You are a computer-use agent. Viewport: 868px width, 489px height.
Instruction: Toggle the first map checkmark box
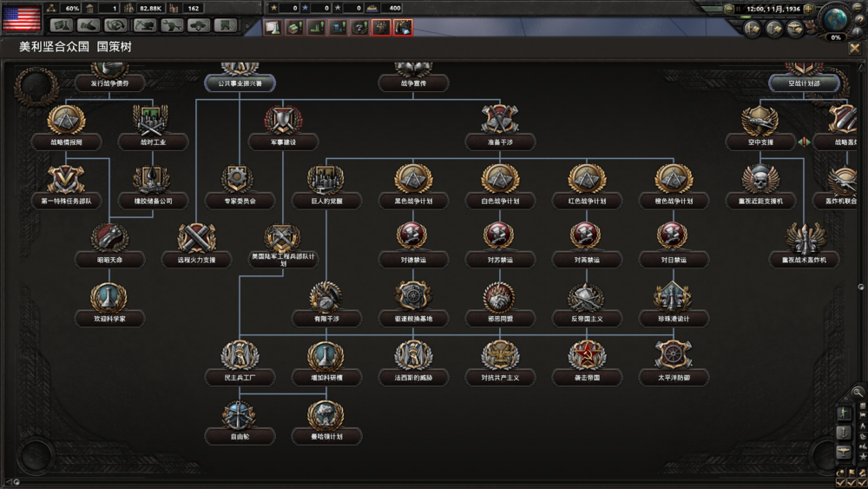[842, 482]
